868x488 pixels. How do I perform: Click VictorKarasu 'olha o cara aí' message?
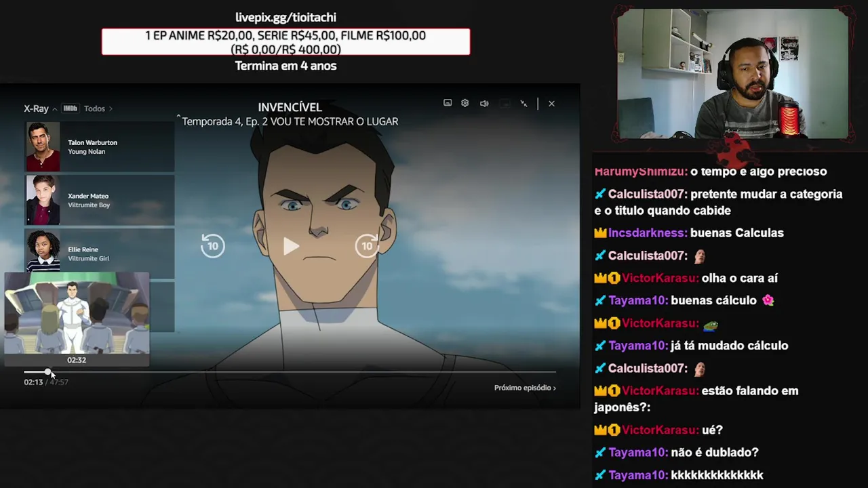686,278
